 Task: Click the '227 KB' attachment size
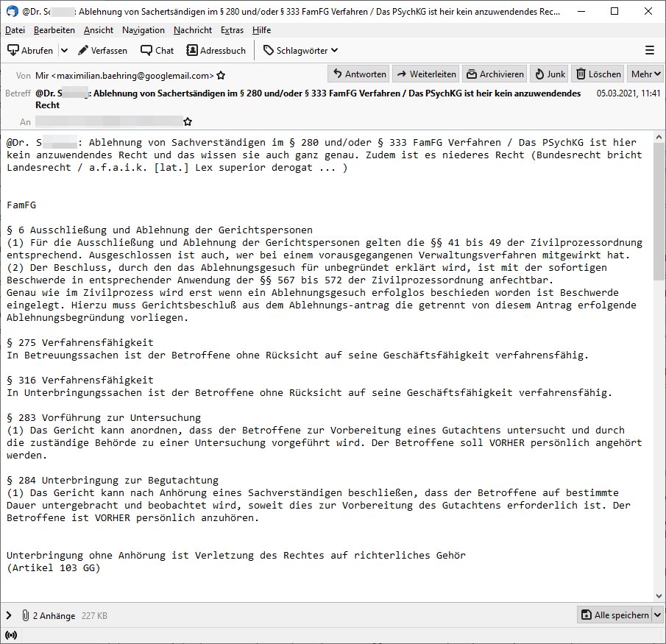(94, 615)
